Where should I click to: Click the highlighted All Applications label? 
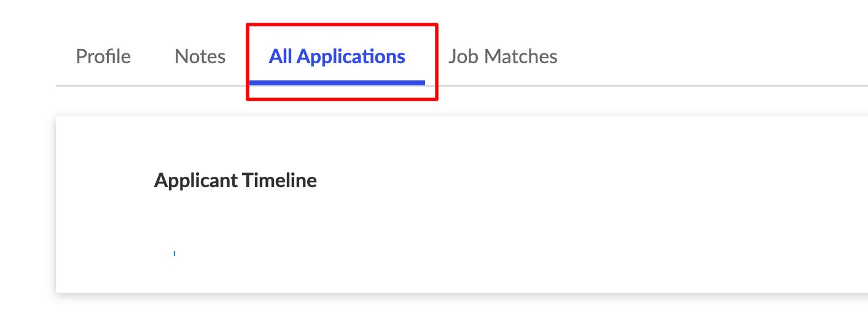coord(337,56)
